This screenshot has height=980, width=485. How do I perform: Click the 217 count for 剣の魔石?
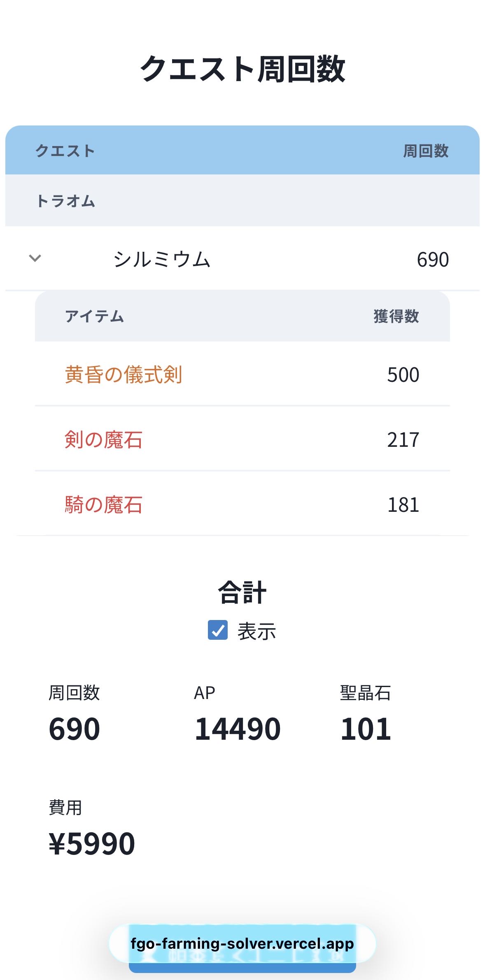click(403, 440)
